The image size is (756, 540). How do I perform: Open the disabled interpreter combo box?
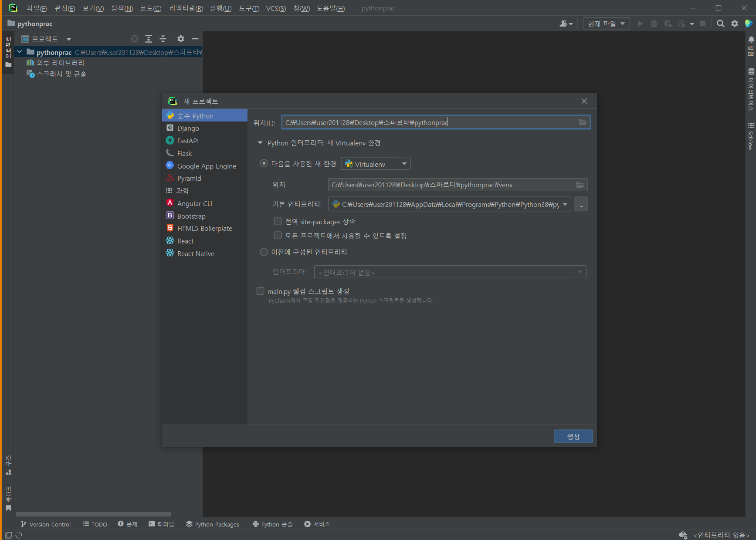point(450,272)
